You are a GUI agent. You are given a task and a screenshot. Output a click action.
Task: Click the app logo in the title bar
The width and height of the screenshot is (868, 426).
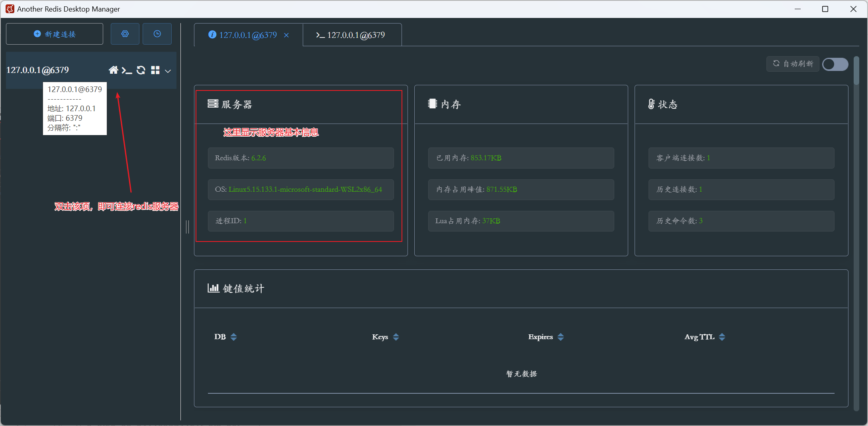point(10,9)
